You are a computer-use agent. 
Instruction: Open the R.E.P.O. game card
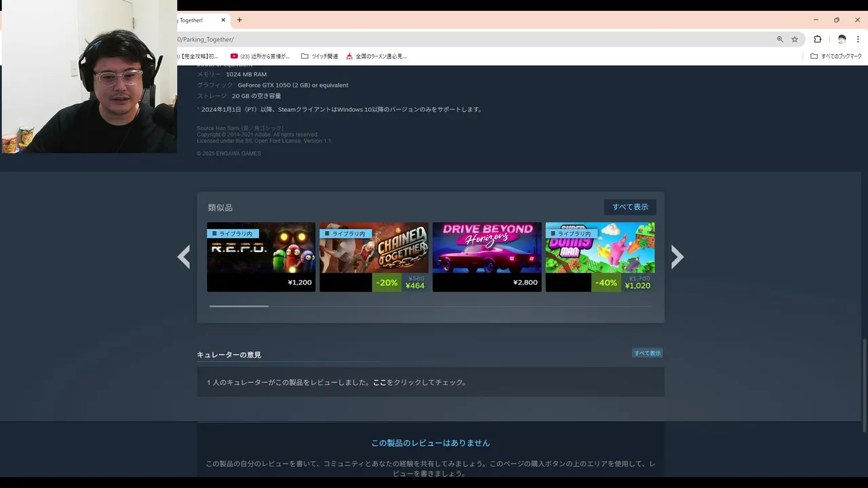click(x=261, y=257)
